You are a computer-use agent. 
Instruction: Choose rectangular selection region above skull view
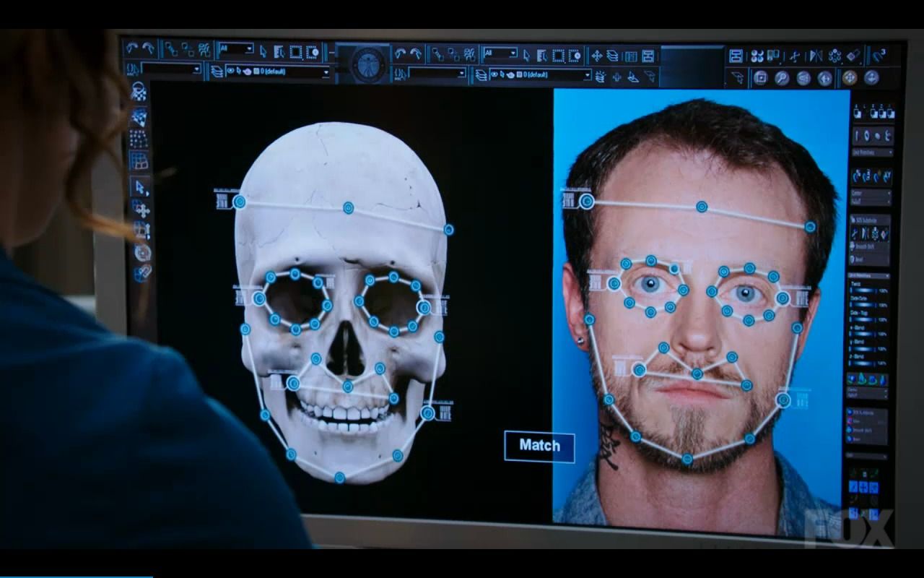coord(296,51)
